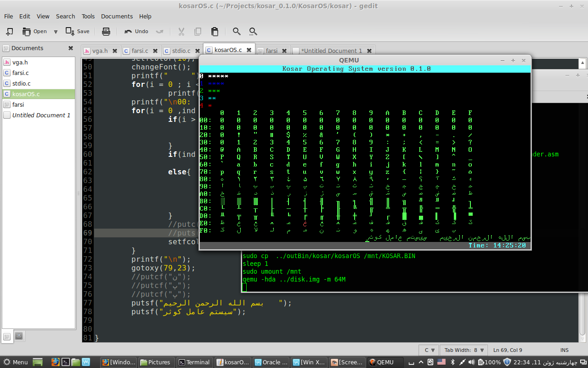
Task: Expand the Open recent files arrow
Action: pos(56,32)
